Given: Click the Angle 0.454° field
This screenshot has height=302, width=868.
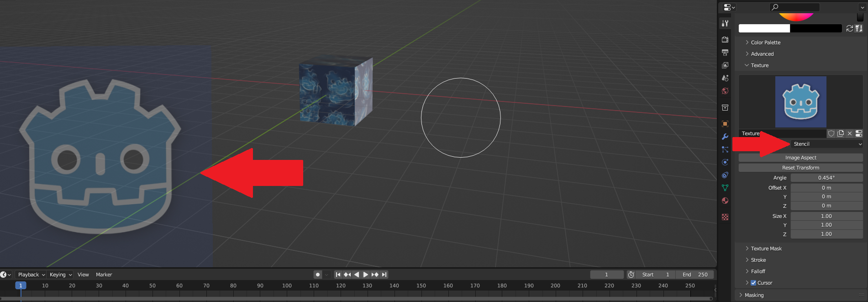Looking at the screenshot, I should click(x=827, y=178).
